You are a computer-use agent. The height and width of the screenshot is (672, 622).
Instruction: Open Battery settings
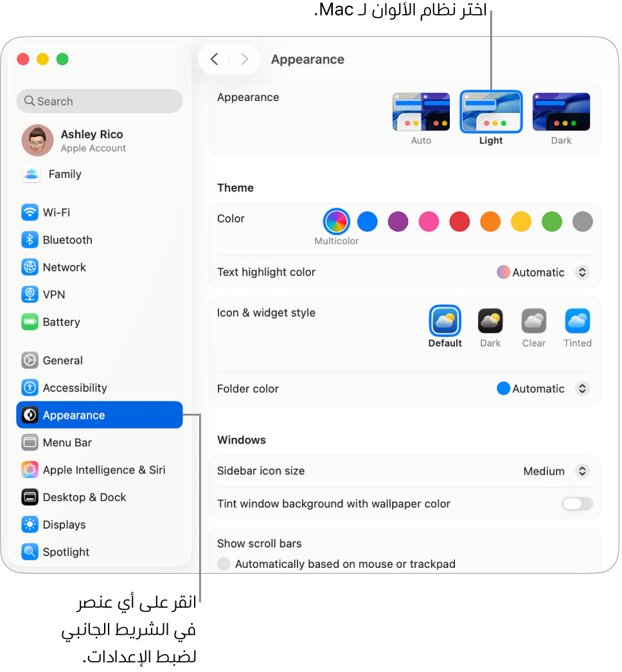click(100, 322)
